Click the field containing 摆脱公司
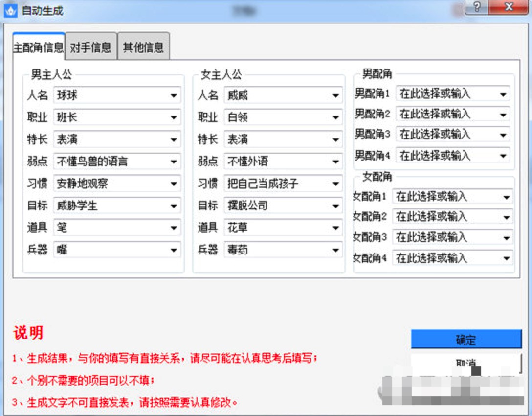 click(x=283, y=206)
